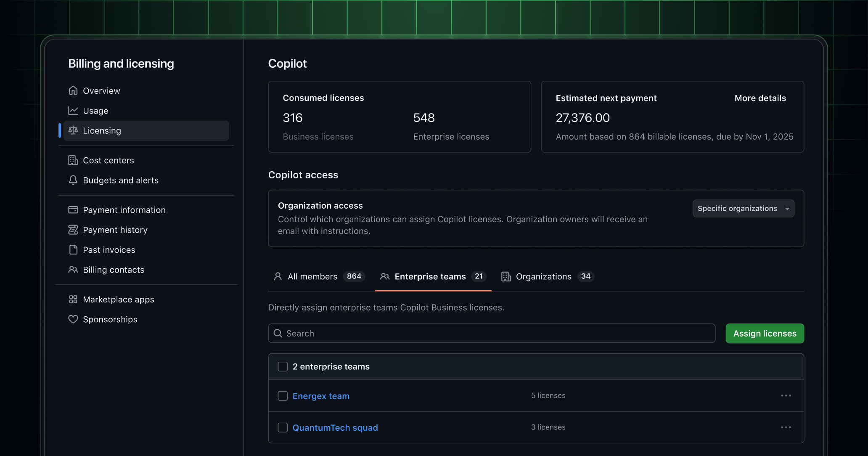Check the Energex team checkbox

(x=282, y=396)
